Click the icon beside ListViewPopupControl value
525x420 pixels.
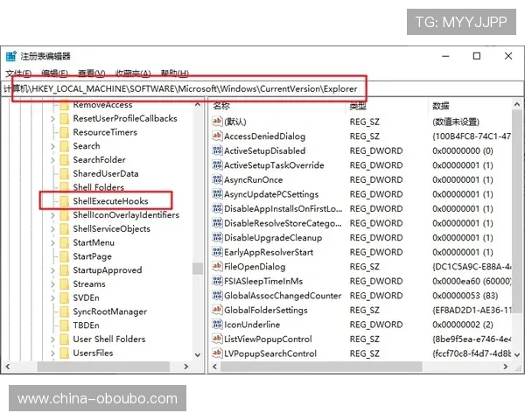(x=217, y=339)
